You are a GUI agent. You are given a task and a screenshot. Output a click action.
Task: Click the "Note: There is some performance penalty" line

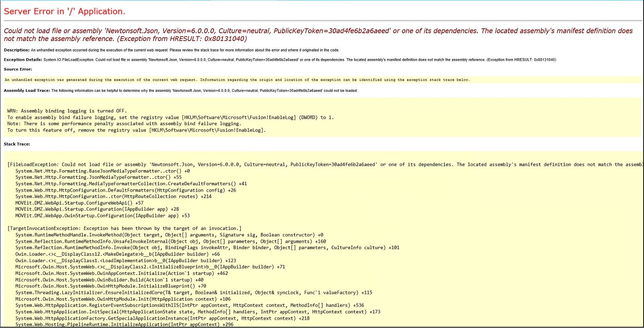pos(124,124)
